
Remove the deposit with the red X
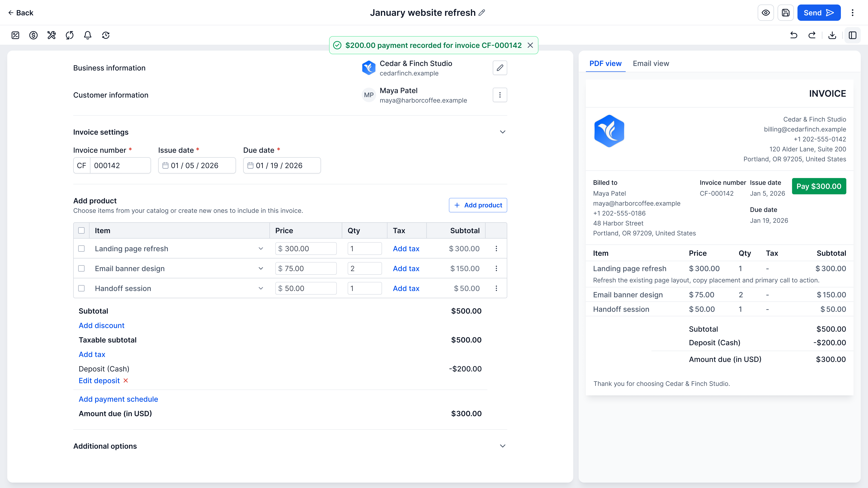click(x=126, y=381)
